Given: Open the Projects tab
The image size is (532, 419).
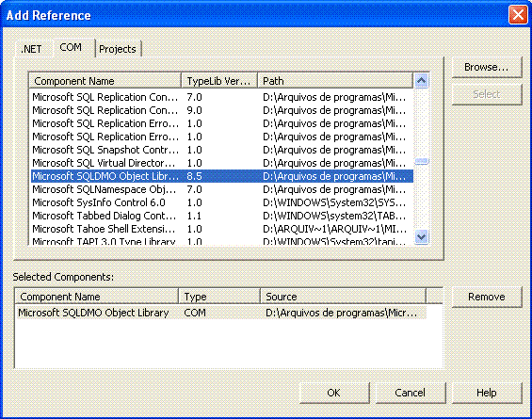Looking at the screenshot, I should (x=118, y=49).
